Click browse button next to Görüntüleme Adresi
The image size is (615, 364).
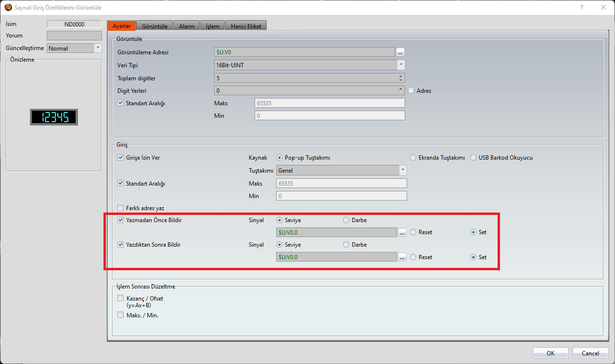tap(400, 52)
